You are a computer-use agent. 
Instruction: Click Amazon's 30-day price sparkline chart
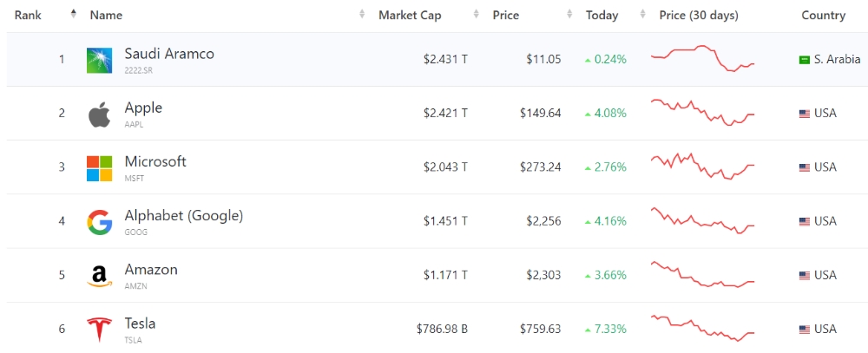pyautogui.click(x=702, y=274)
